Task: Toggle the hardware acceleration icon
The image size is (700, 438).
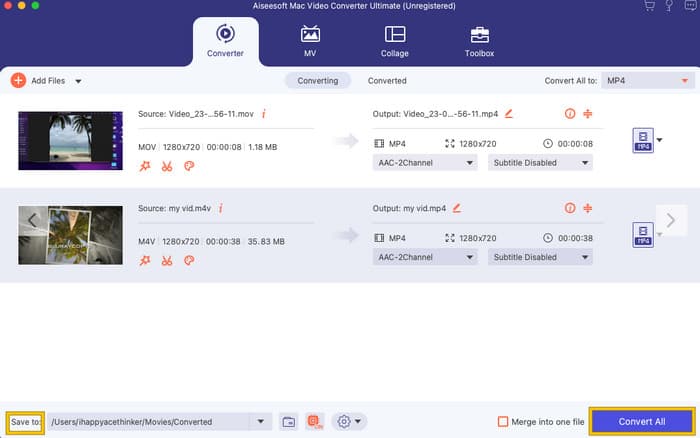Action: coord(315,422)
